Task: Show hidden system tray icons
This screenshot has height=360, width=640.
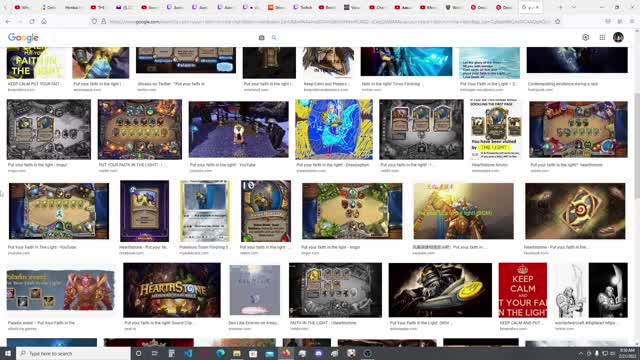Action: pyautogui.click(x=581, y=353)
